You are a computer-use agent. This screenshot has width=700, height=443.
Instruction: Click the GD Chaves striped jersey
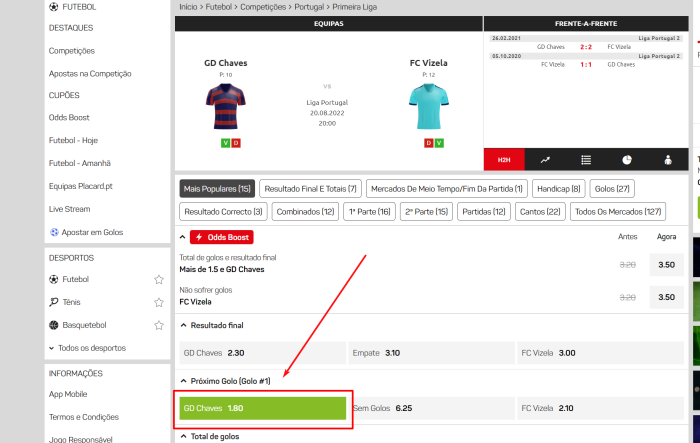[226, 107]
